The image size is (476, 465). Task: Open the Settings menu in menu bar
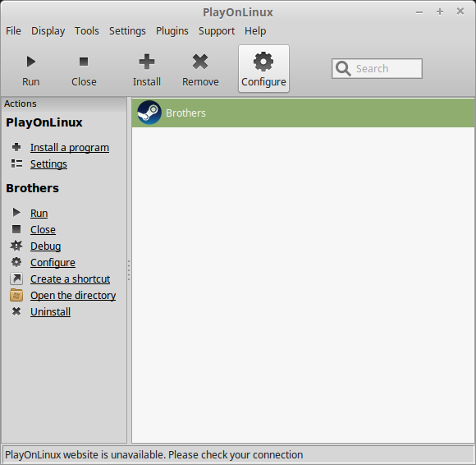127,31
